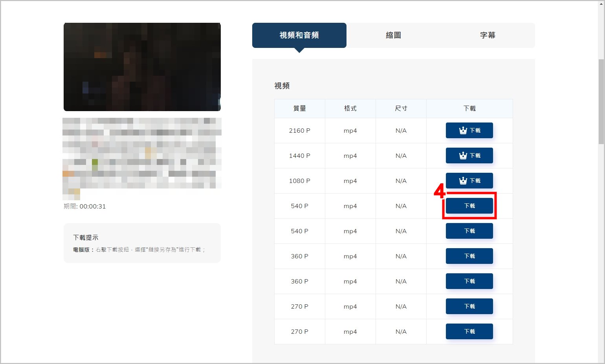Click the video preview thumbnail
The image size is (605, 364).
(x=142, y=67)
